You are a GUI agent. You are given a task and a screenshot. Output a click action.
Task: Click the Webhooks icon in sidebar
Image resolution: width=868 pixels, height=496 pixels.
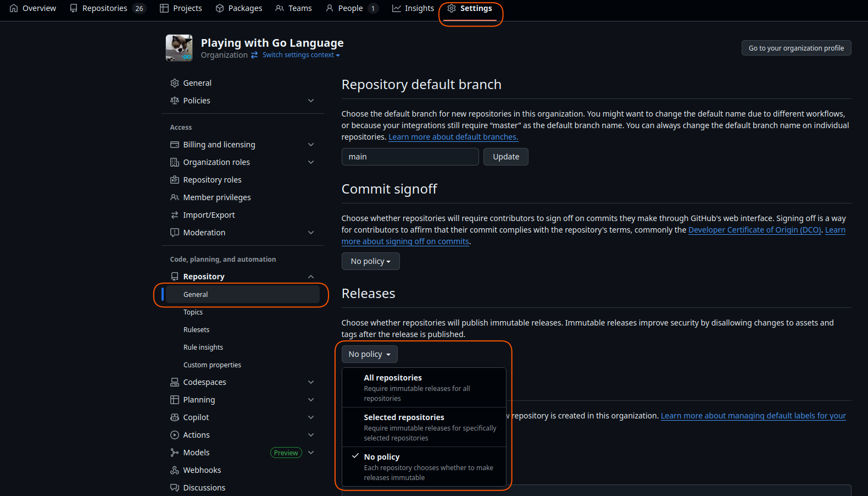coord(175,470)
